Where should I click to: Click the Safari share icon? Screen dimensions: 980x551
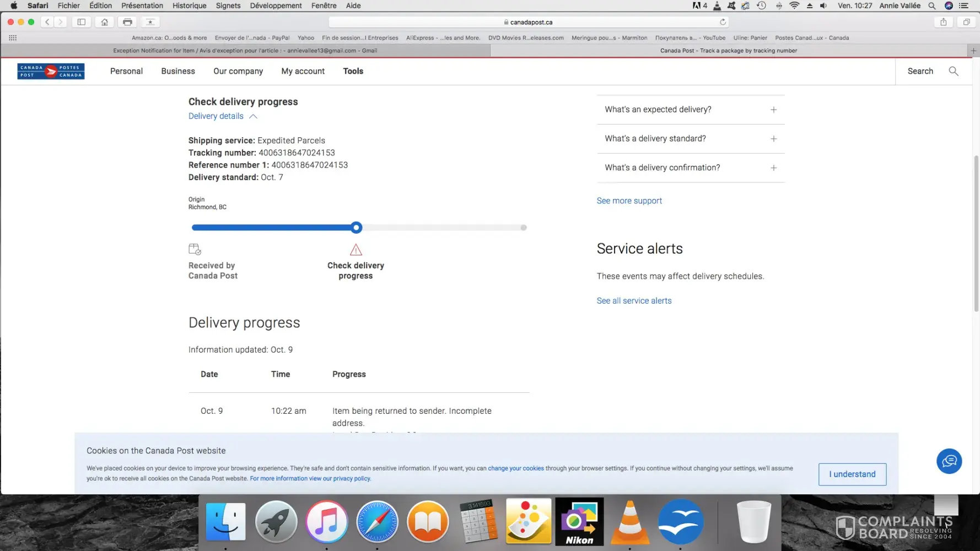[x=943, y=22]
